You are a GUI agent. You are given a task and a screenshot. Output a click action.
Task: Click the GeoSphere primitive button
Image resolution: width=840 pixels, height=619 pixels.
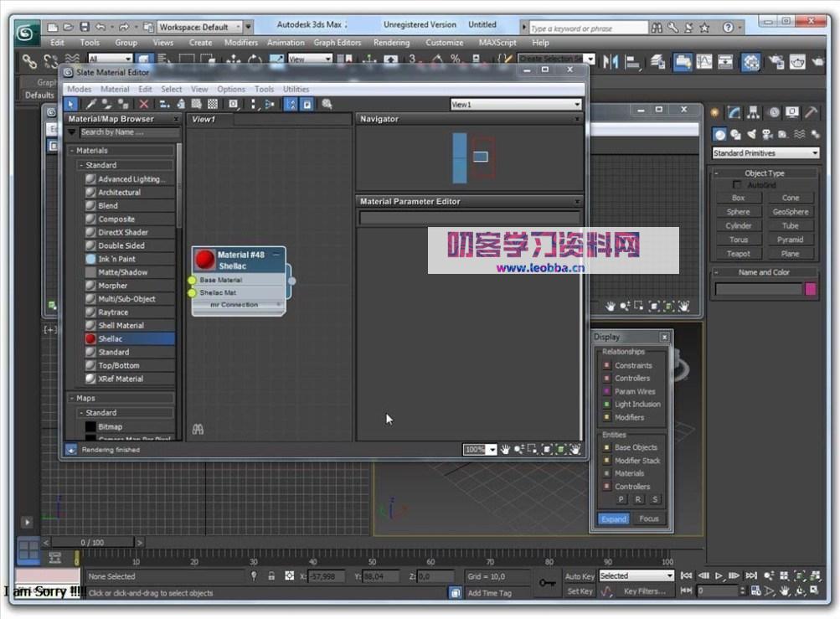pyautogui.click(x=791, y=212)
